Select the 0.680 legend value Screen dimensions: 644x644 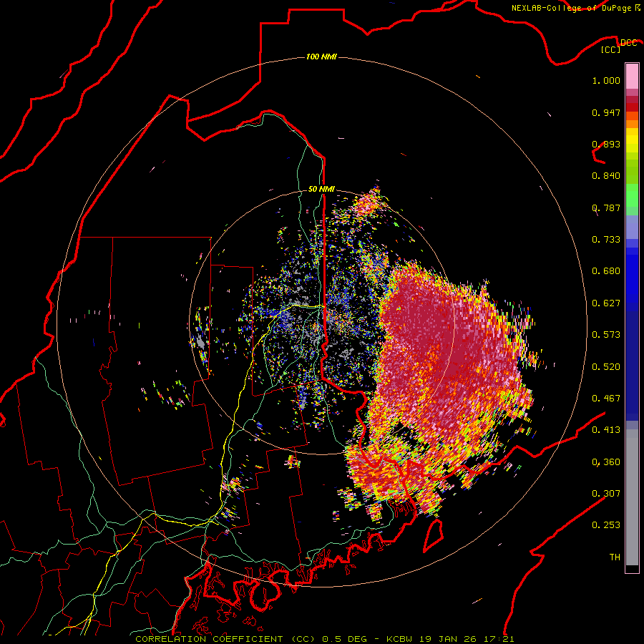tap(606, 271)
